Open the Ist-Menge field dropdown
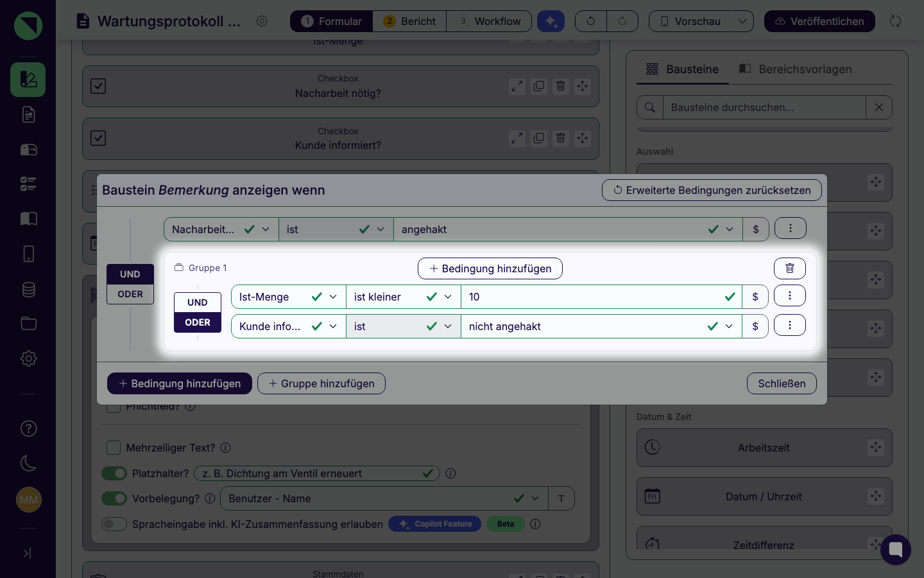The image size is (924, 578). [289, 297]
